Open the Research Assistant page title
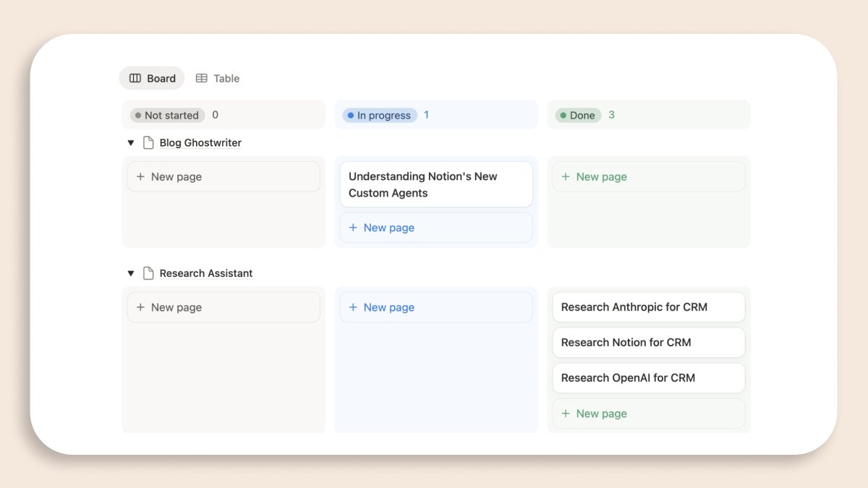 [206, 273]
